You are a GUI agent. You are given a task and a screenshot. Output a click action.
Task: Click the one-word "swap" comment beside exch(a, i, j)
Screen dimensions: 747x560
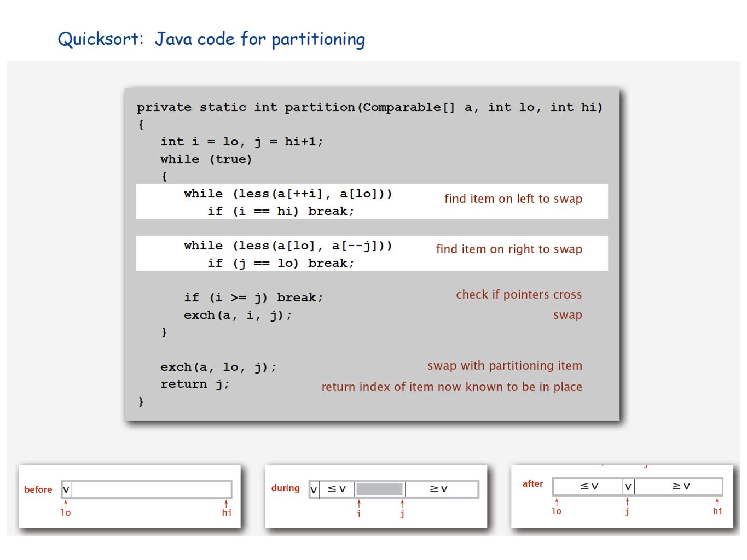[x=568, y=315]
